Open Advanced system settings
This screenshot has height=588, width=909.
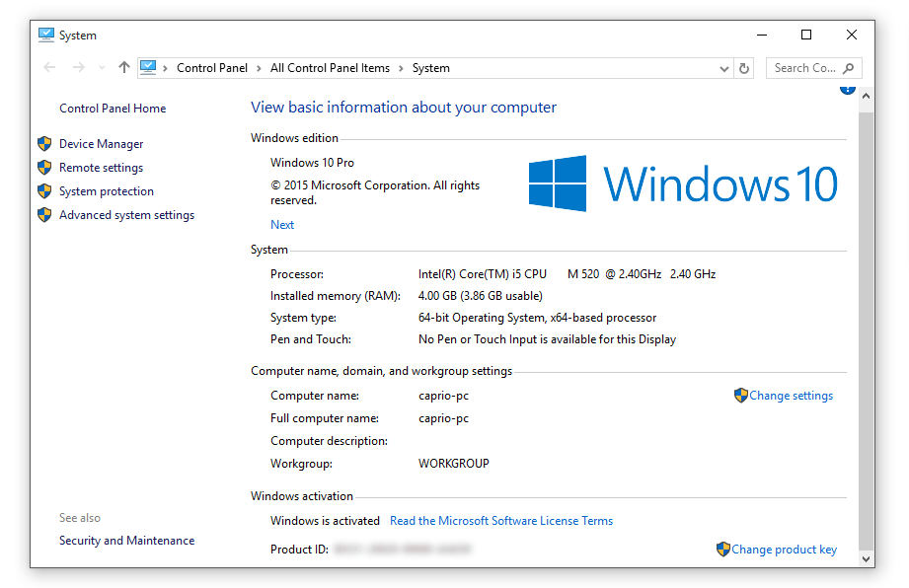pos(126,215)
